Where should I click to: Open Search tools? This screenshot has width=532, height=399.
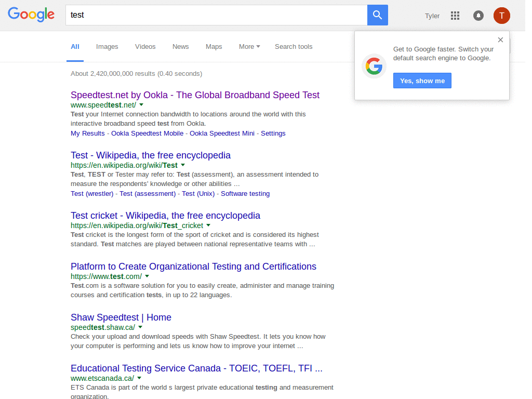(x=294, y=46)
